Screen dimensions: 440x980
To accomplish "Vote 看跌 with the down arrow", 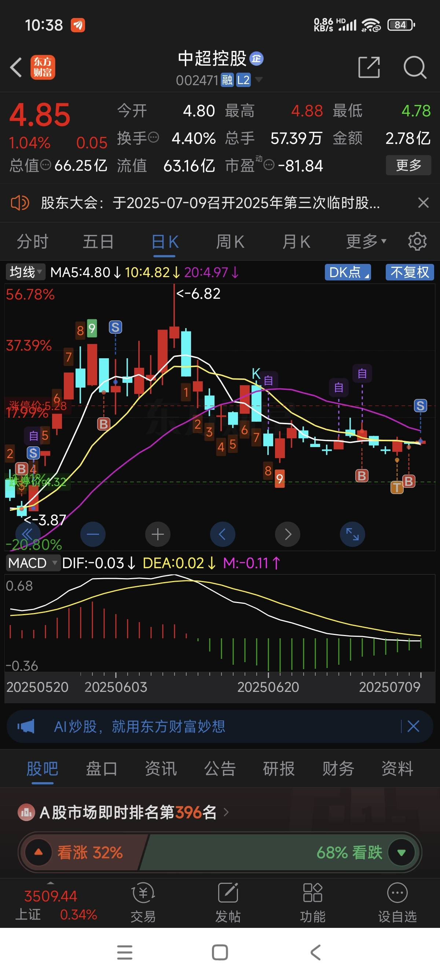I will [x=401, y=852].
